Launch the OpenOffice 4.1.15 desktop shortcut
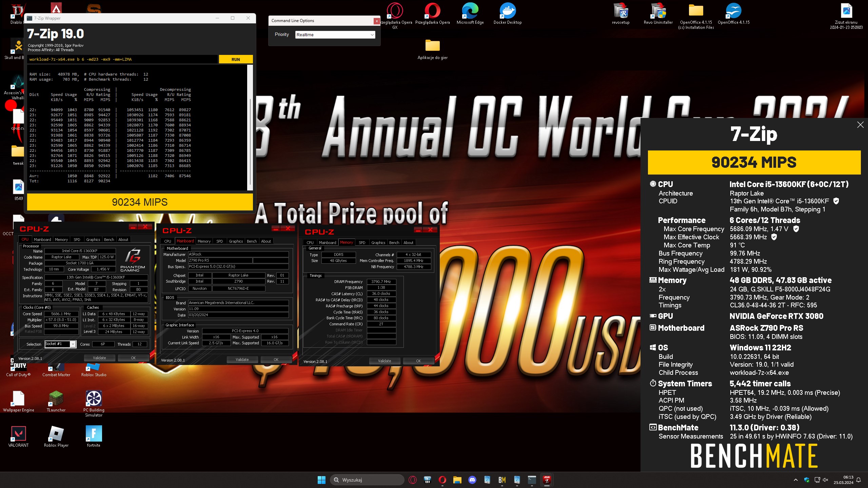Screen dimensions: 868x488 (x=733, y=14)
